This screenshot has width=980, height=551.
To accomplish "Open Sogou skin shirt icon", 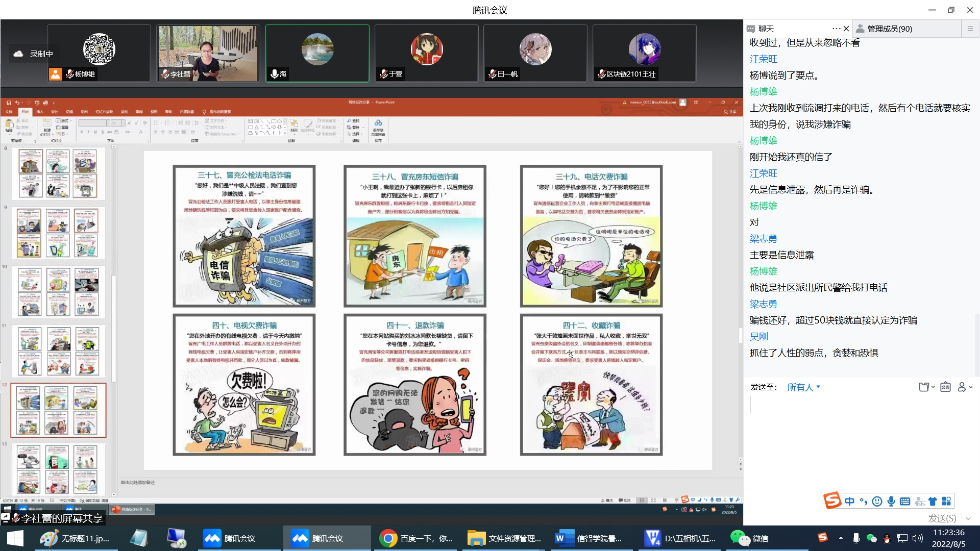I will click(933, 501).
